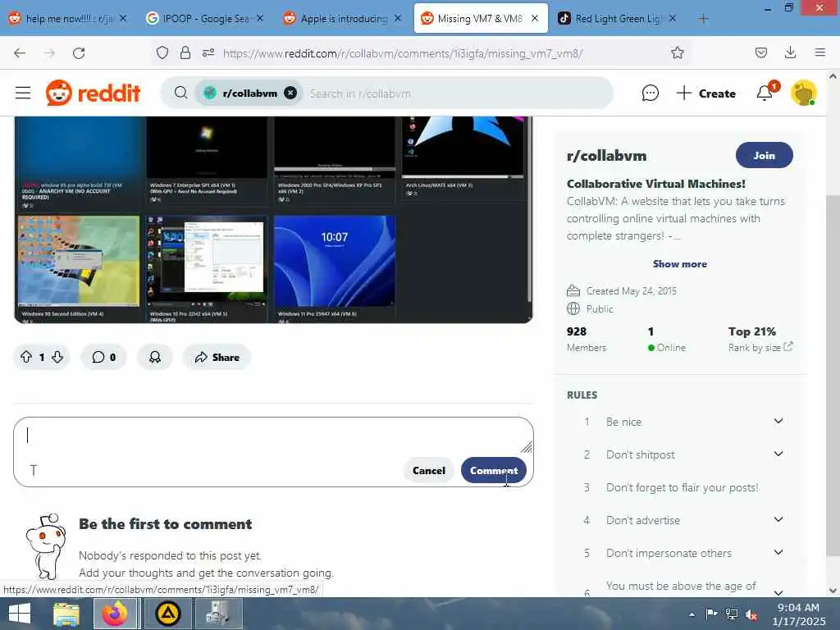The height and width of the screenshot is (630, 840).
Task: Go back using browser back arrow
Action: click(20, 53)
